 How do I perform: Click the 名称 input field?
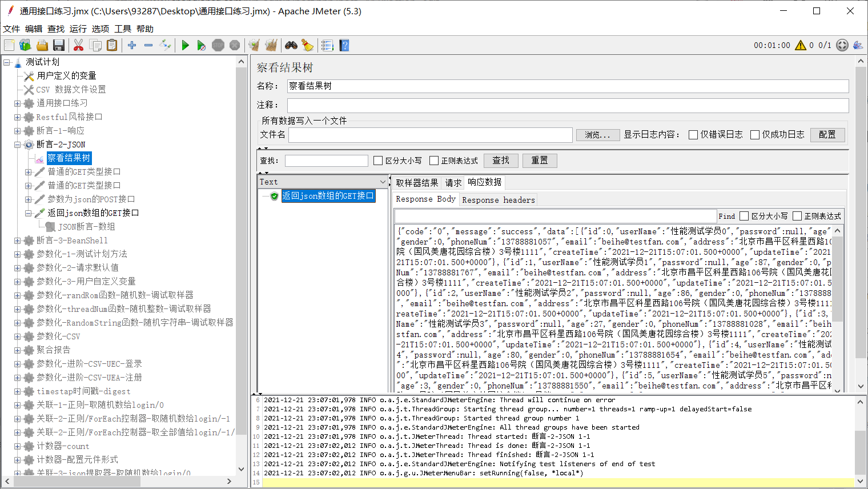568,86
